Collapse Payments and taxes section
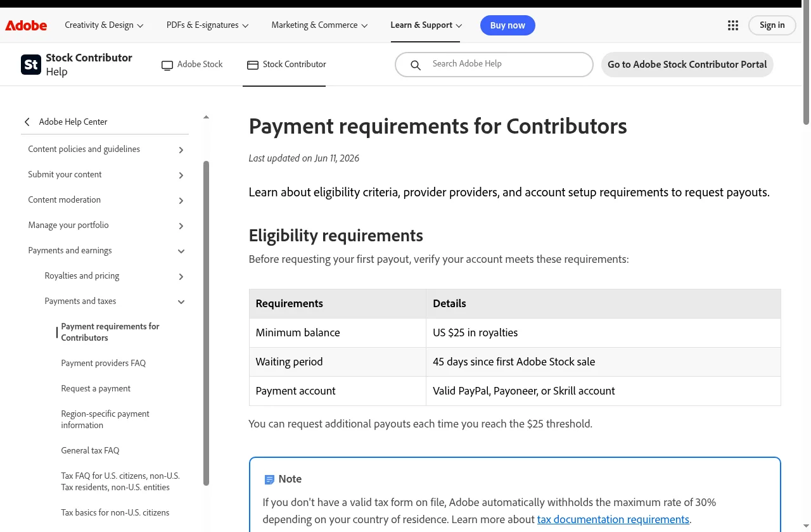Viewport: 811px width, 532px height. tap(181, 301)
